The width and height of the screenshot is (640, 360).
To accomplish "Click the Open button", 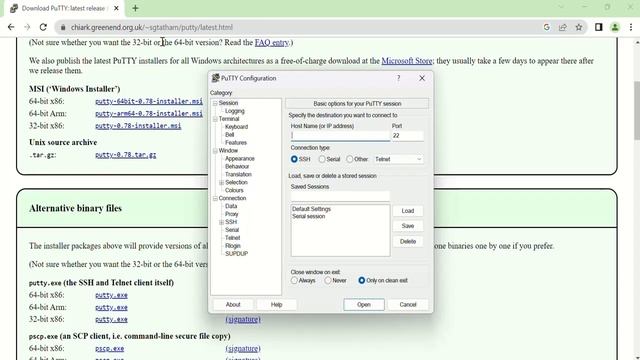I will point(364,305).
